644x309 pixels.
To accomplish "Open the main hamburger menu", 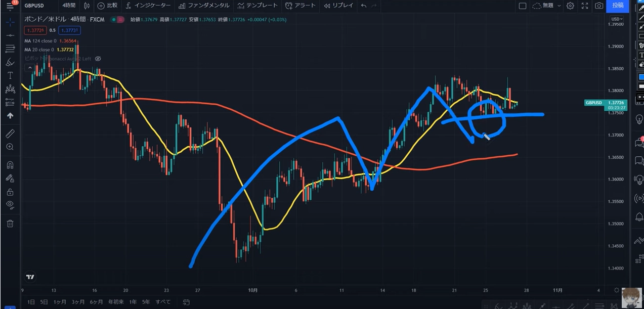I will pyautogui.click(x=10, y=6).
